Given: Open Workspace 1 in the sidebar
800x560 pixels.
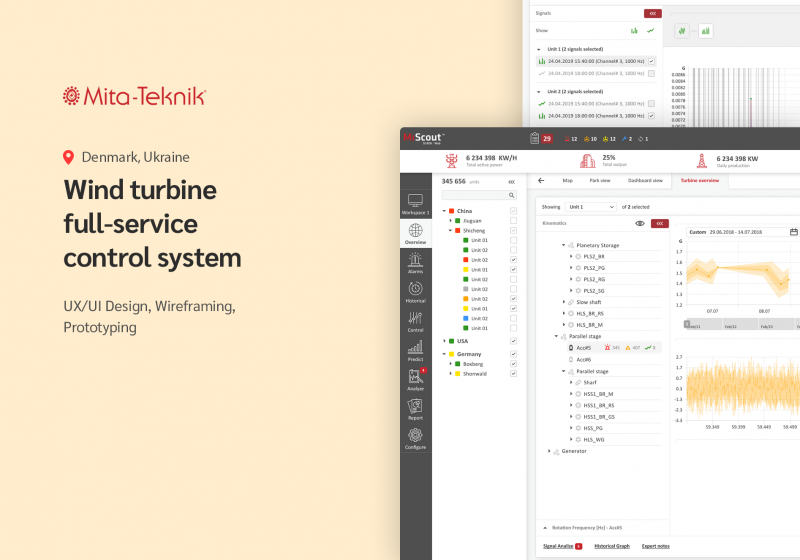Looking at the screenshot, I should [415, 204].
